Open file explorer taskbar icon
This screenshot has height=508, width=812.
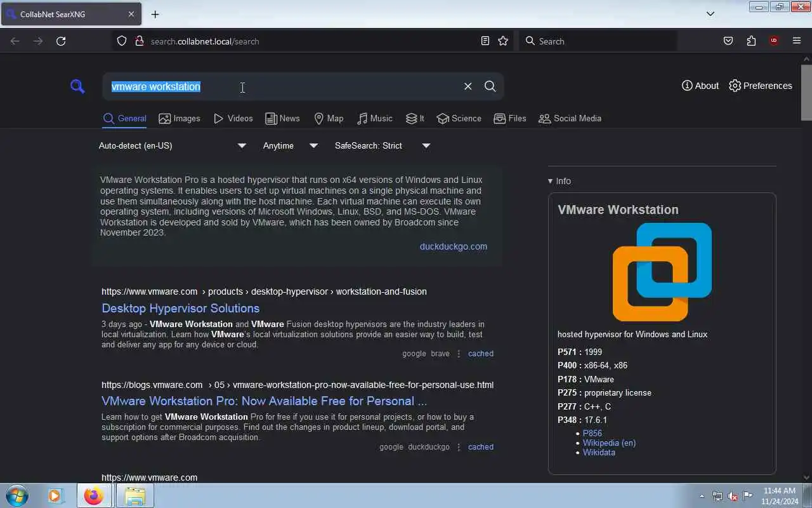(x=134, y=496)
